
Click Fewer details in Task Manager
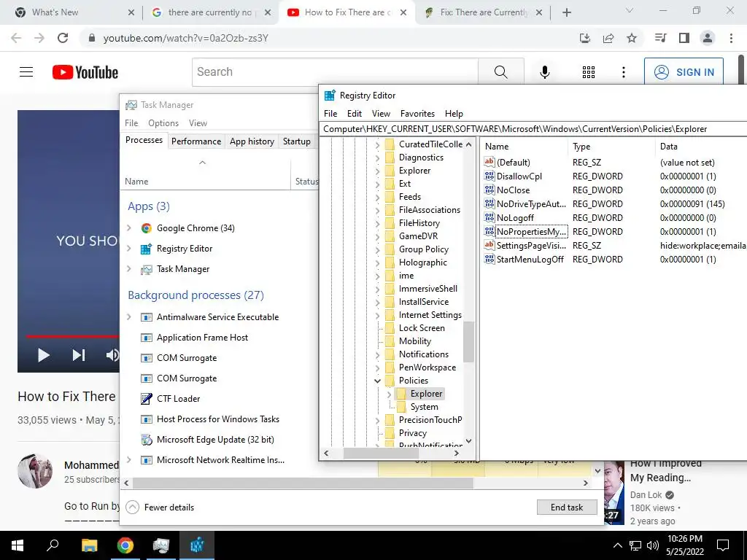tap(160, 507)
